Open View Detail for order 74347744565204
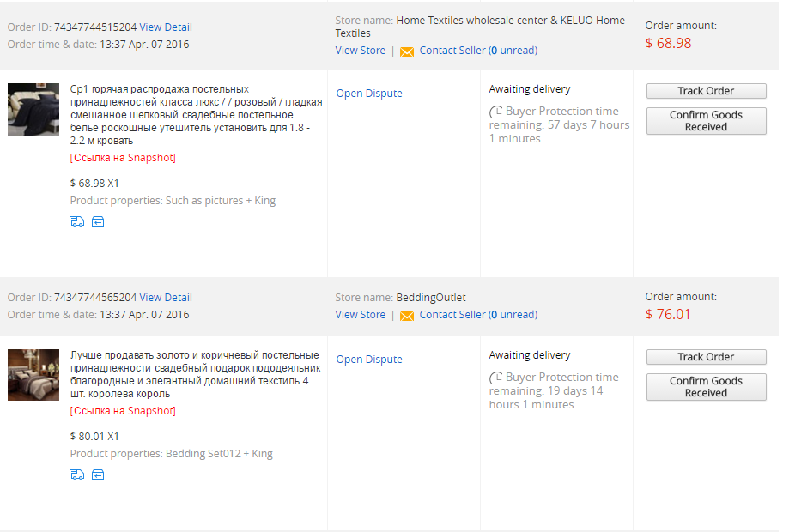Screen dimensions: 789x532 point(166,297)
